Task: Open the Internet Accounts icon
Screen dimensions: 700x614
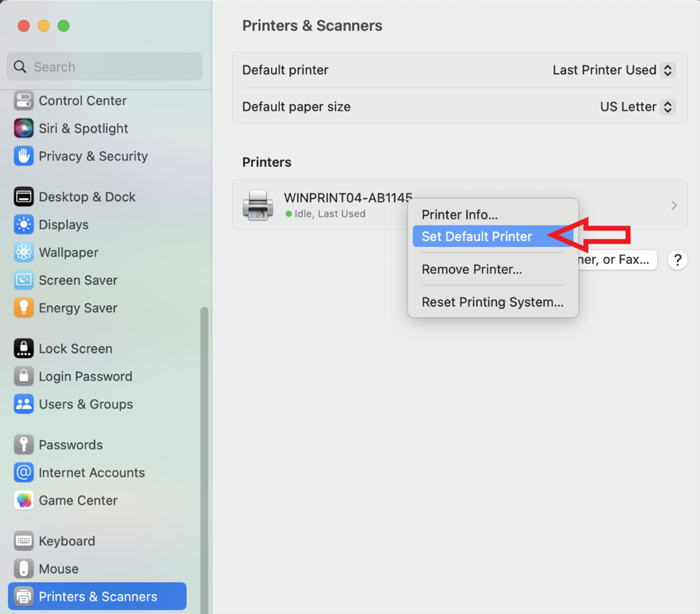Action: coord(23,472)
